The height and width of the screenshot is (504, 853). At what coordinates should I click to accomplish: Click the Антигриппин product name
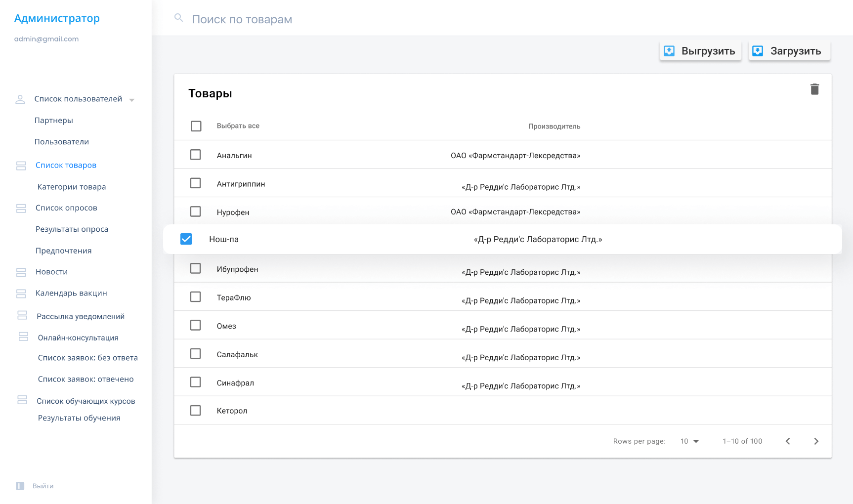click(241, 184)
